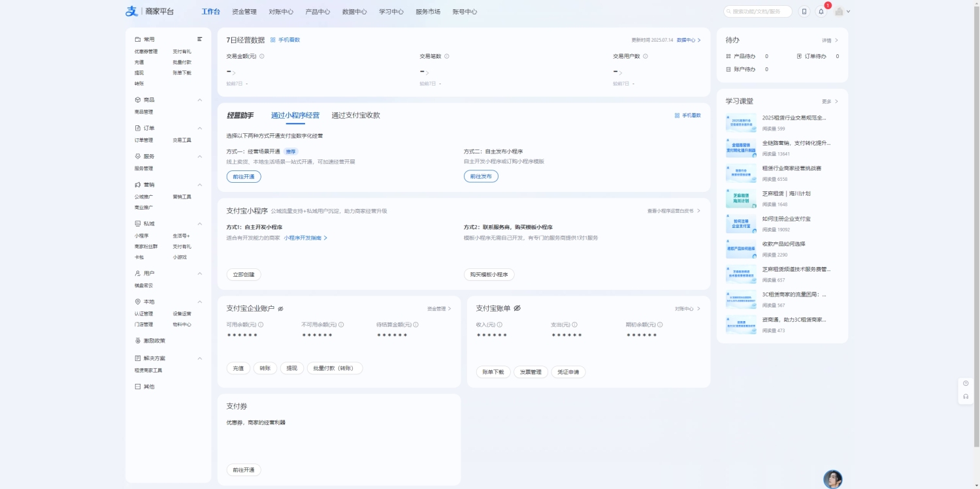
Task: Click the 商品 section cube icon
Action: (x=138, y=100)
